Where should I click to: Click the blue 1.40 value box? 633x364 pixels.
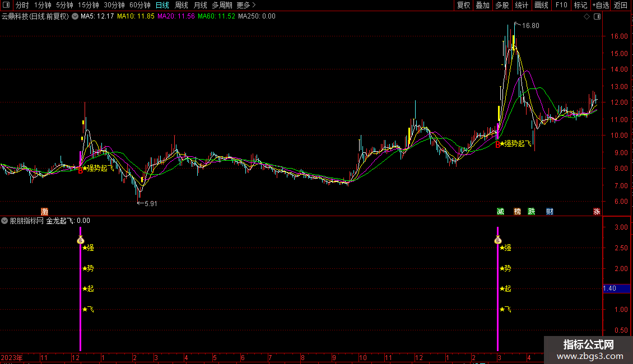[x=616, y=288]
